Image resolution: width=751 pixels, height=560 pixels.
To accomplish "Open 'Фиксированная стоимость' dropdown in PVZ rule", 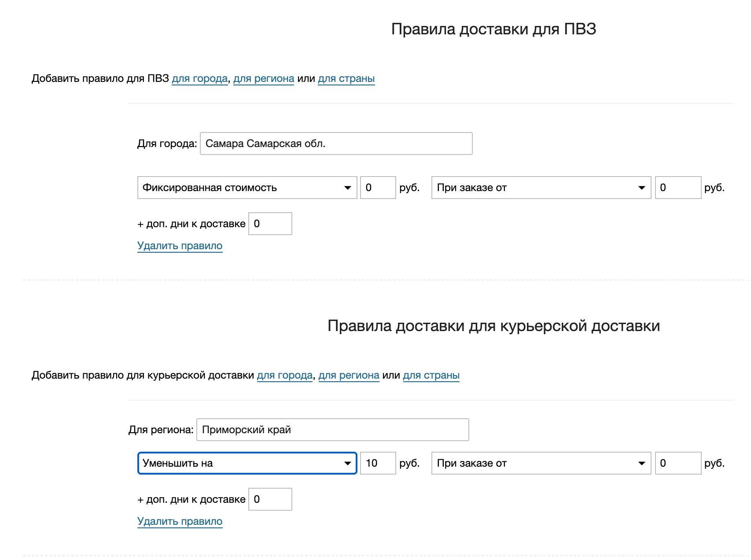I will [x=247, y=188].
